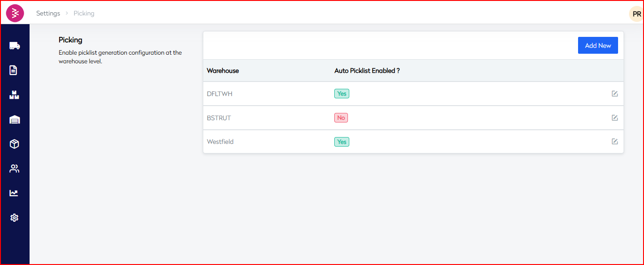Screen dimensions: 644x265
Task: Open the settings gear icon in sidebar
Action: pyautogui.click(x=15, y=218)
